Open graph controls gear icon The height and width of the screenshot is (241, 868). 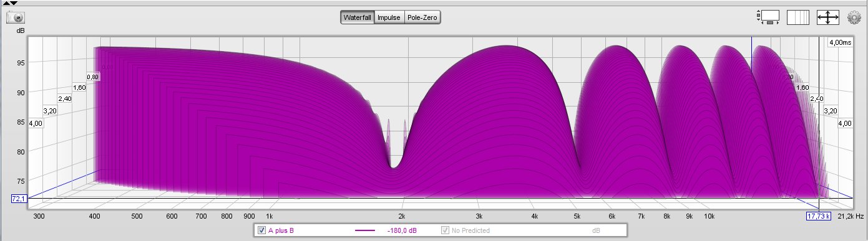[x=854, y=17]
